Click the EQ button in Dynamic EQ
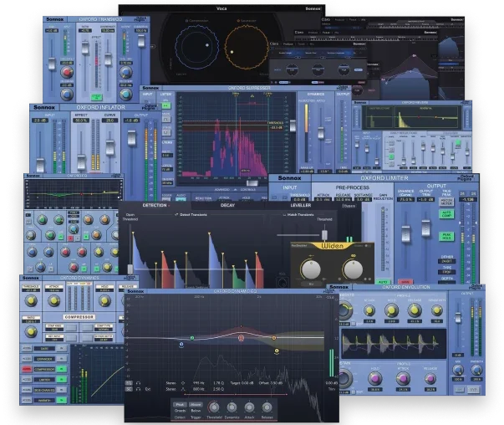 (x=129, y=383)
